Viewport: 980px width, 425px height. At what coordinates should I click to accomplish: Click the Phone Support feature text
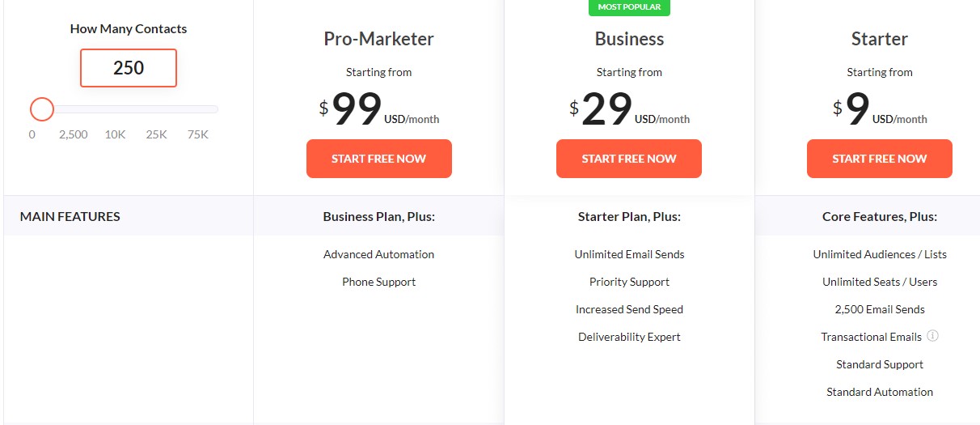378,282
